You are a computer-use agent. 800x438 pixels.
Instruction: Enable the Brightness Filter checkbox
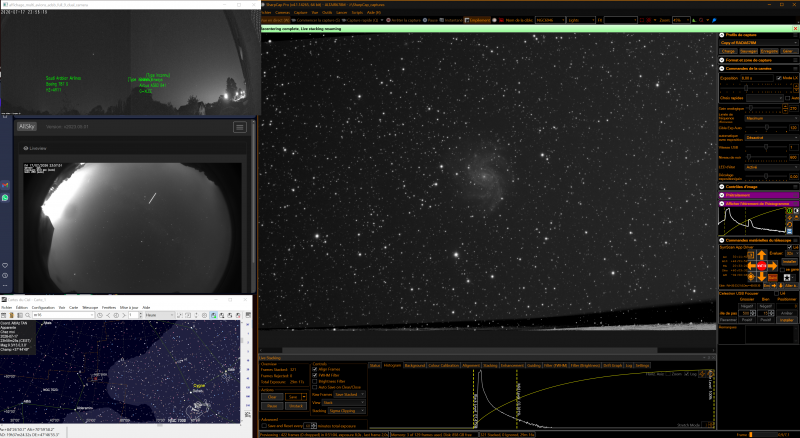click(x=314, y=381)
